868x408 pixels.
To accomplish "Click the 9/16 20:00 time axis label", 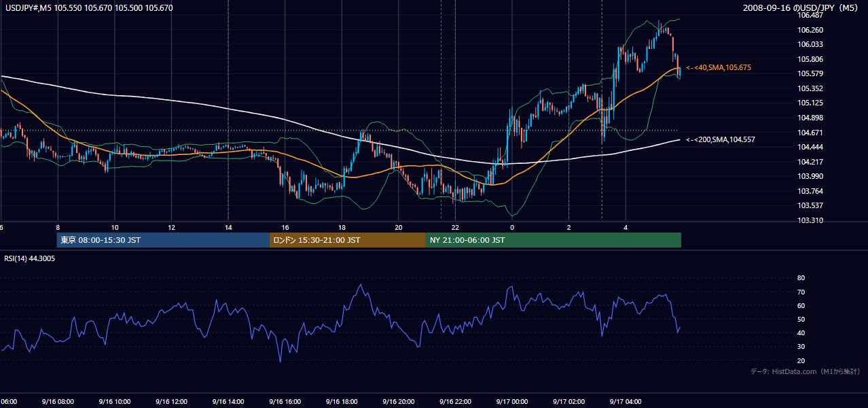I will (x=398, y=402).
